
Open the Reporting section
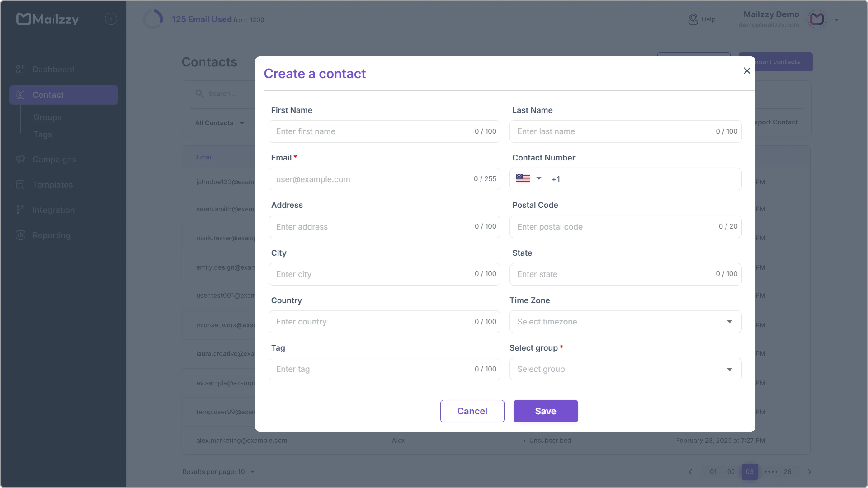pyautogui.click(x=51, y=235)
